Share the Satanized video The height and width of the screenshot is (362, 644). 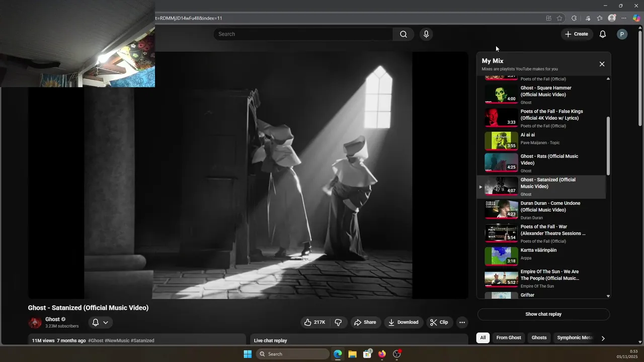[365, 322]
